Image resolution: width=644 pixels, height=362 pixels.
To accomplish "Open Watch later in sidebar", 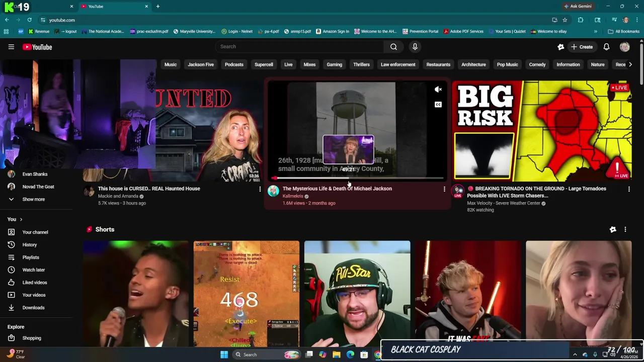I will tap(34, 270).
